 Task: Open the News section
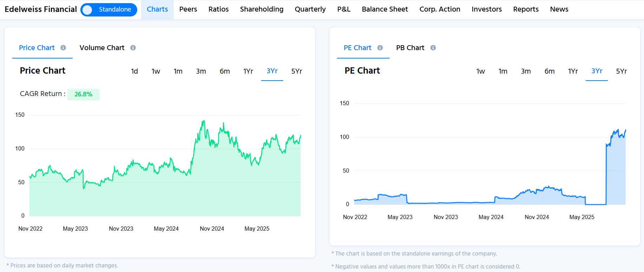point(559,9)
